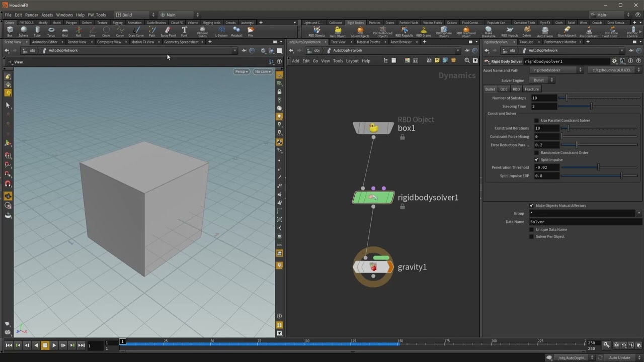Open the Group field dropdown arrow
The image size is (644, 362).
(x=639, y=214)
